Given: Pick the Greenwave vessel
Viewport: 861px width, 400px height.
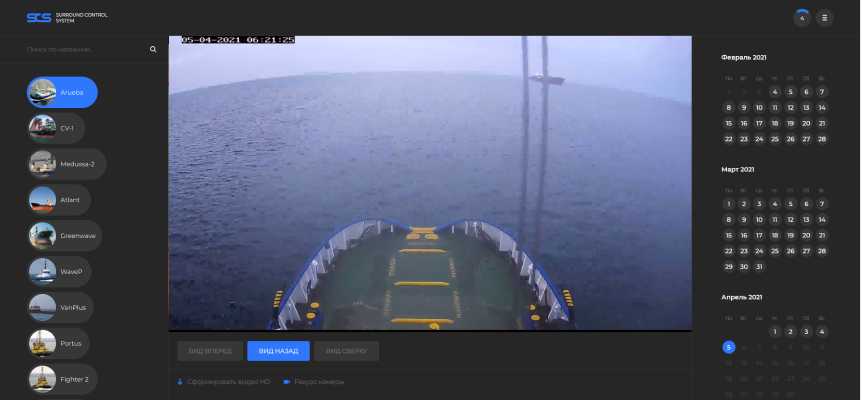Looking at the screenshot, I should click(x=65, y=236).
